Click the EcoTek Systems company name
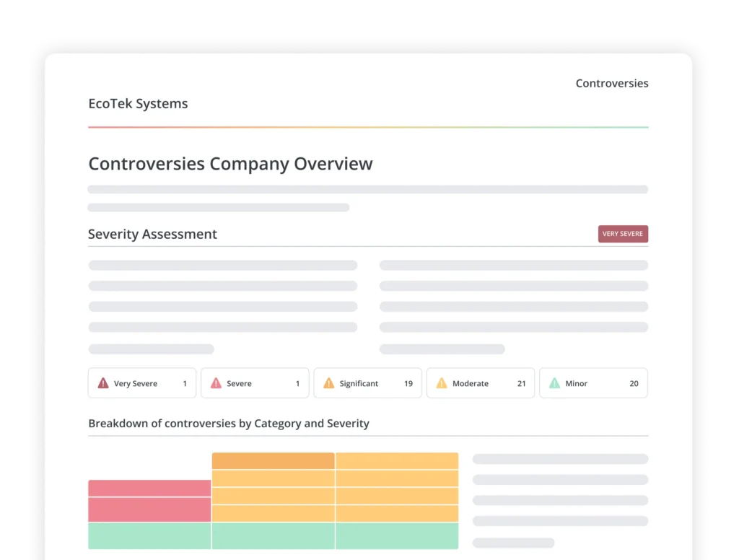The width and height of the screenshot is (739, 560). (x=138, y=104)
